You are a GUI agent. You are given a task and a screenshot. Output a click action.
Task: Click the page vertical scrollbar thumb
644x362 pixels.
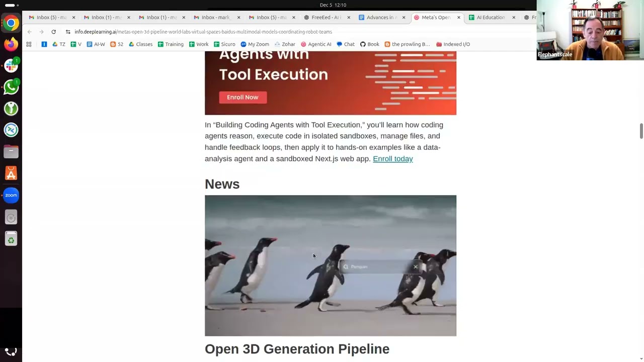641,130
